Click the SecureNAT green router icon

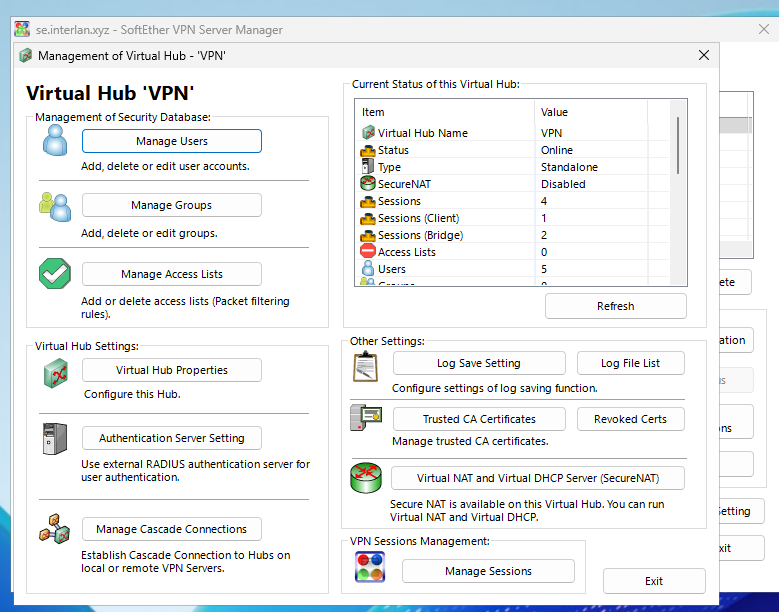click(365, 477)
